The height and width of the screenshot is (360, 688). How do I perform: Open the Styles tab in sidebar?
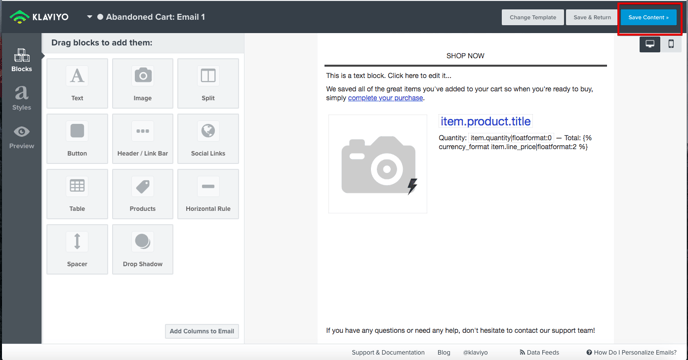pos(22,97)
